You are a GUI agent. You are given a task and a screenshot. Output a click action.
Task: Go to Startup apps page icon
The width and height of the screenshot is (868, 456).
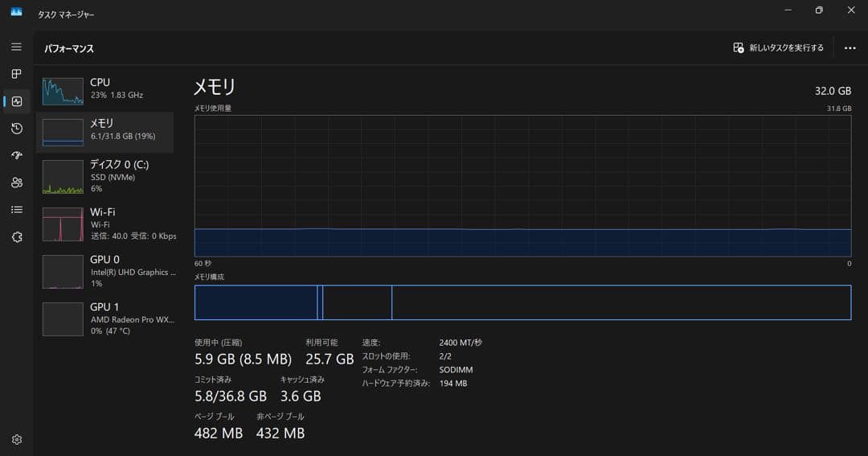pos(16,155)
